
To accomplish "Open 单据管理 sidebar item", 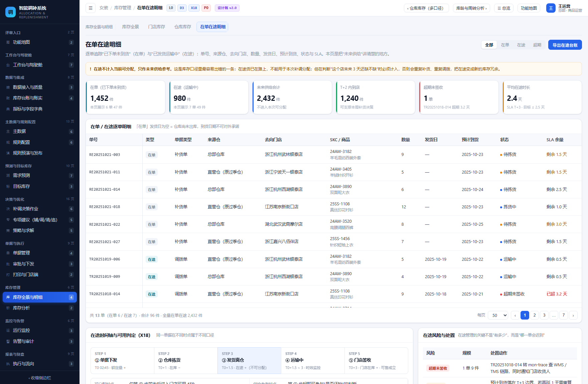I will (40, 253).
